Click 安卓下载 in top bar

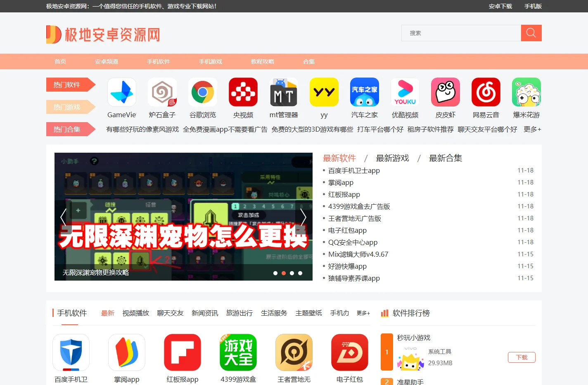[500, 6]
